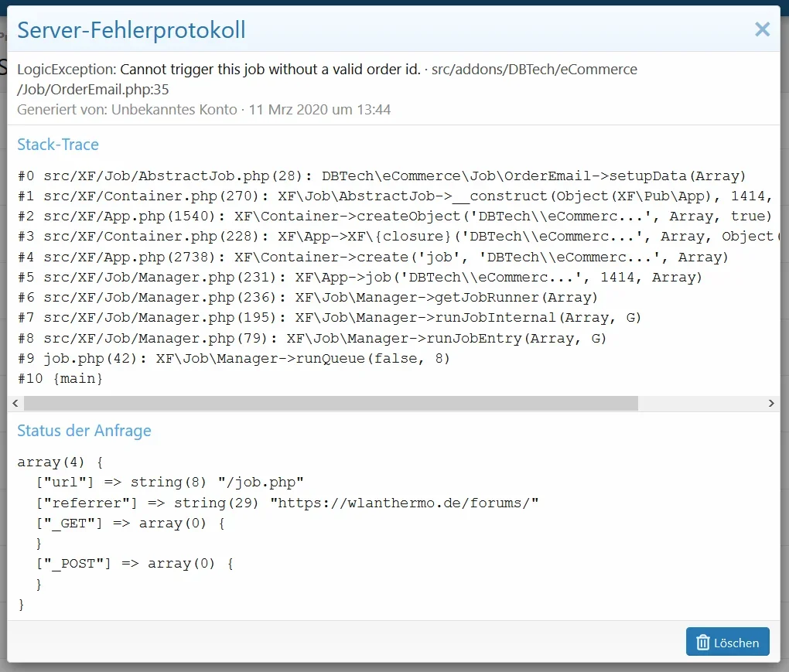The image size is (789, 672).
Task: Click the stack trace scrollbar's right arrow
Action: point(771,403)
